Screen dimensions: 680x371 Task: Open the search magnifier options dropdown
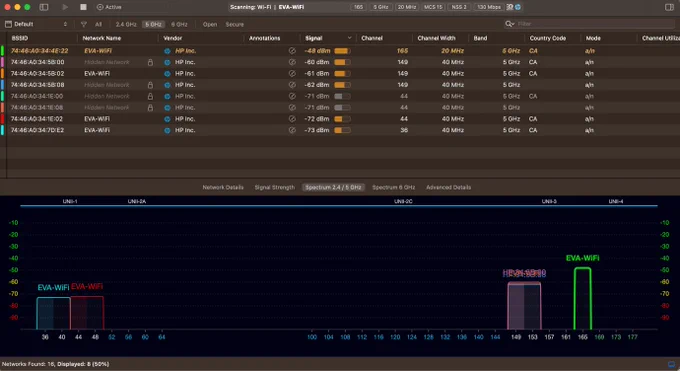[x=510, y=24]
